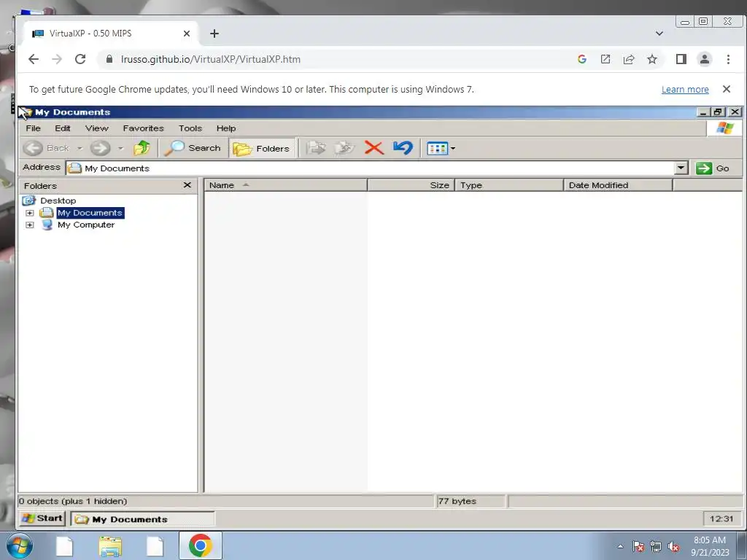Image resolution: width=747 pixels, height=560 pixels.
Task: Select My Documents in folder tree
Action: point(90,213)
